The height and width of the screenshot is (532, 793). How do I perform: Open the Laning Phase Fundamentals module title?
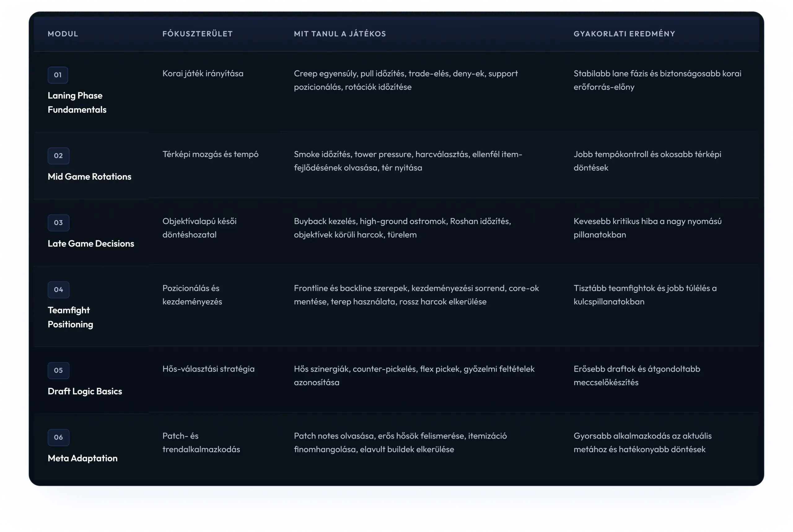click(77, 102)
